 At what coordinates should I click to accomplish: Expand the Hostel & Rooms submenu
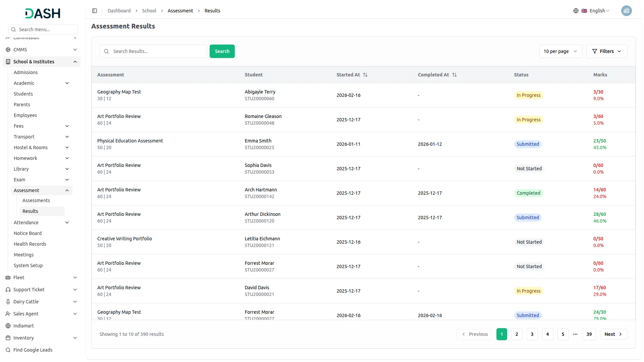click(67, 147)
